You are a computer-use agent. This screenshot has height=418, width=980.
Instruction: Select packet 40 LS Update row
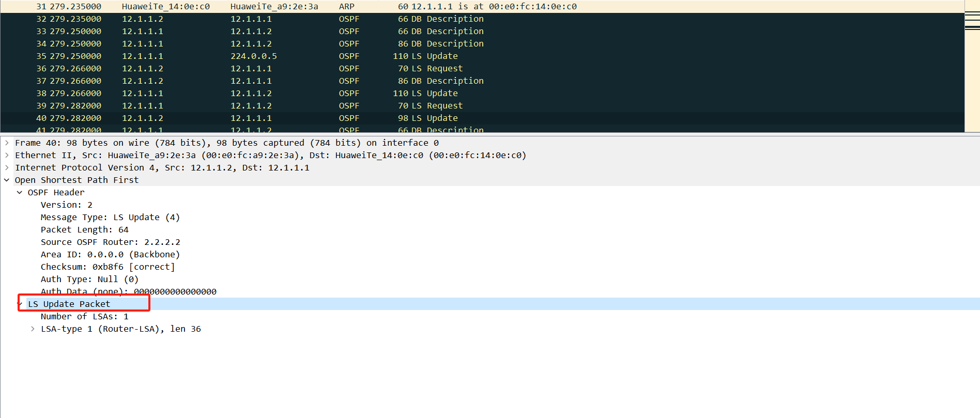tap(482, 118)
